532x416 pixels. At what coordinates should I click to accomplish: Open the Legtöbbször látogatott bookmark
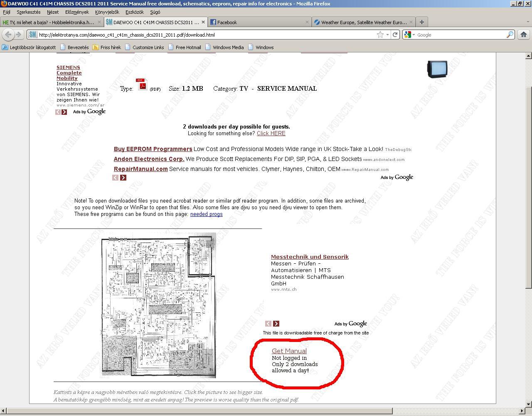[29, 47]
